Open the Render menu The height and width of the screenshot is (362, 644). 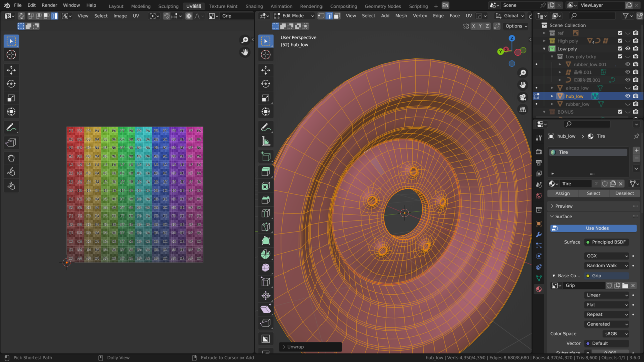[49, 5]
